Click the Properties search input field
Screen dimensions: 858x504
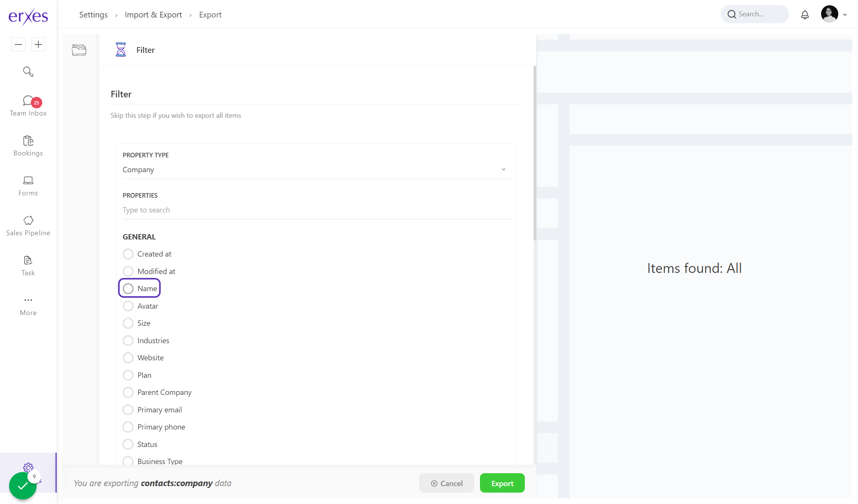(x=316, y=210)
